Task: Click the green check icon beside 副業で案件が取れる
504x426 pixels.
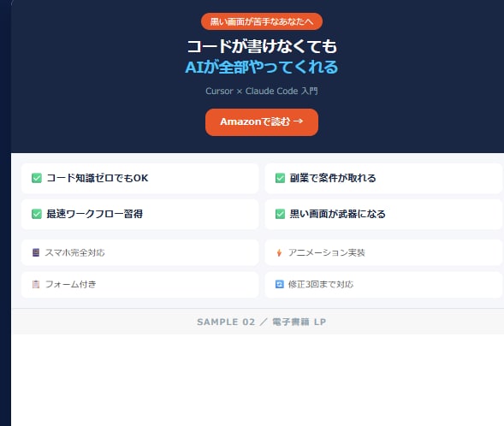Action: (280, 178)
